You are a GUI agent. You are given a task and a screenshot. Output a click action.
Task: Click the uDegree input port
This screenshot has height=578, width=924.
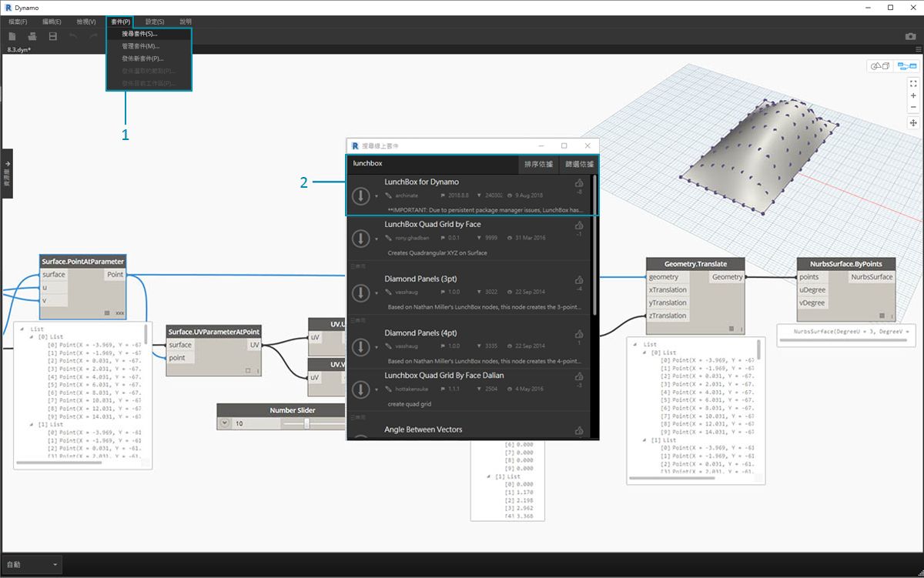coord(812,290)
